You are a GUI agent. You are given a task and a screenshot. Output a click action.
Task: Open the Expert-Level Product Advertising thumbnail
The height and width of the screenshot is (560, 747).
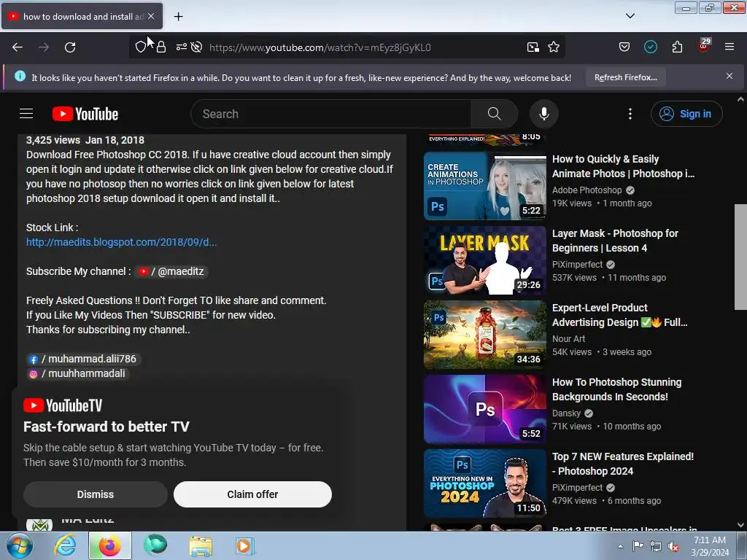coord(485,335)
